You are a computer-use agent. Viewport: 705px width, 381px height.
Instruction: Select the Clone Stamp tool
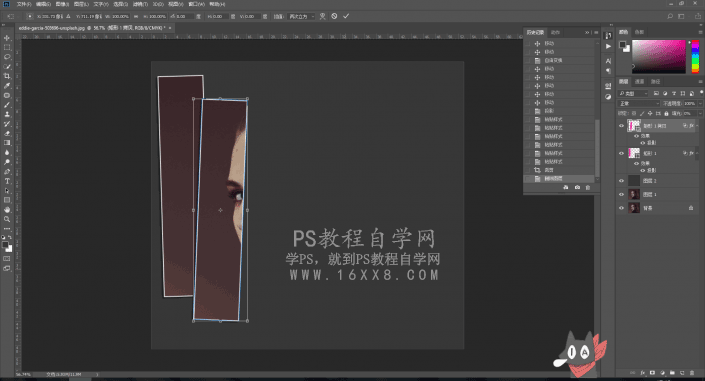click(7, 114)
